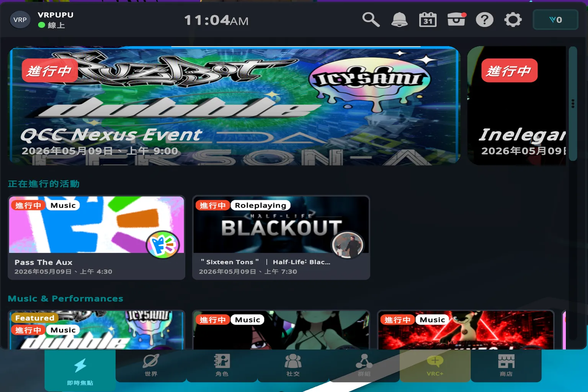Viewport: 588px width, 392px height.
Task: Open the search magnifier icon
Action: (x=371, y=20)
